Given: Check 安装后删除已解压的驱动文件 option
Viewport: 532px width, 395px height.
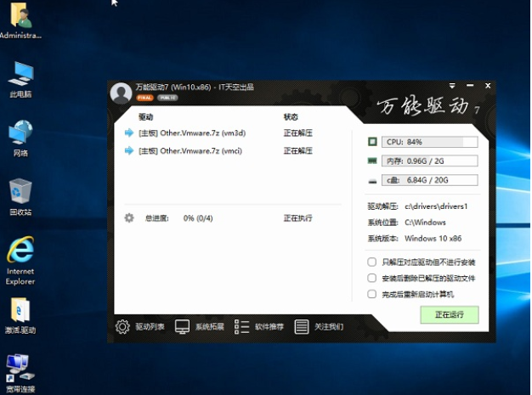Looking at the screenshot, I should [372, 278].
